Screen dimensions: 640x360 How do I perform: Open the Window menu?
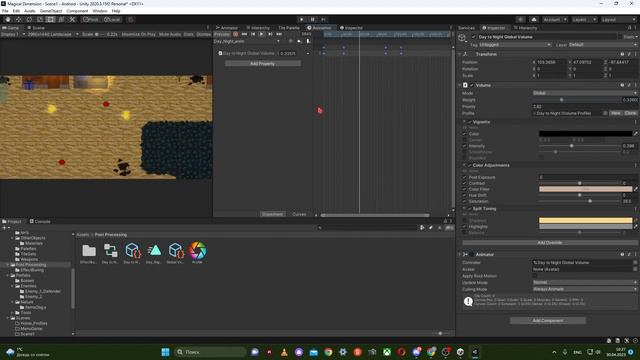(x=100, y=11)
